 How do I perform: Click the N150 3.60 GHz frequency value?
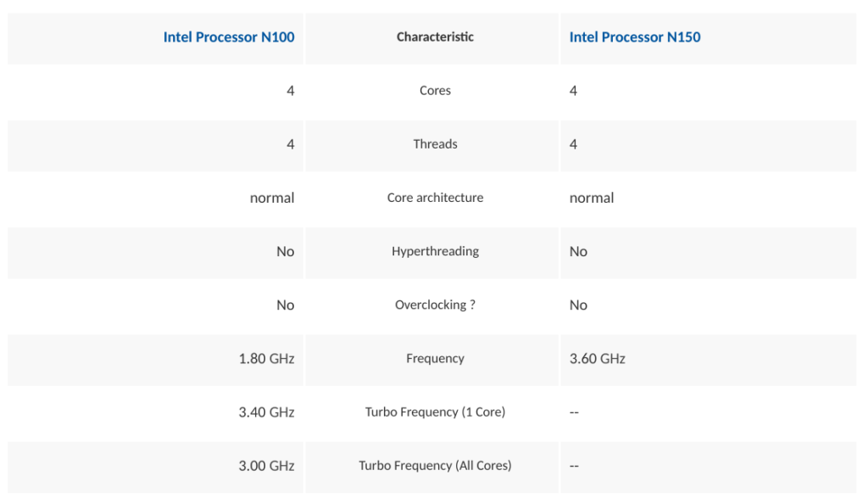(598, 358)
